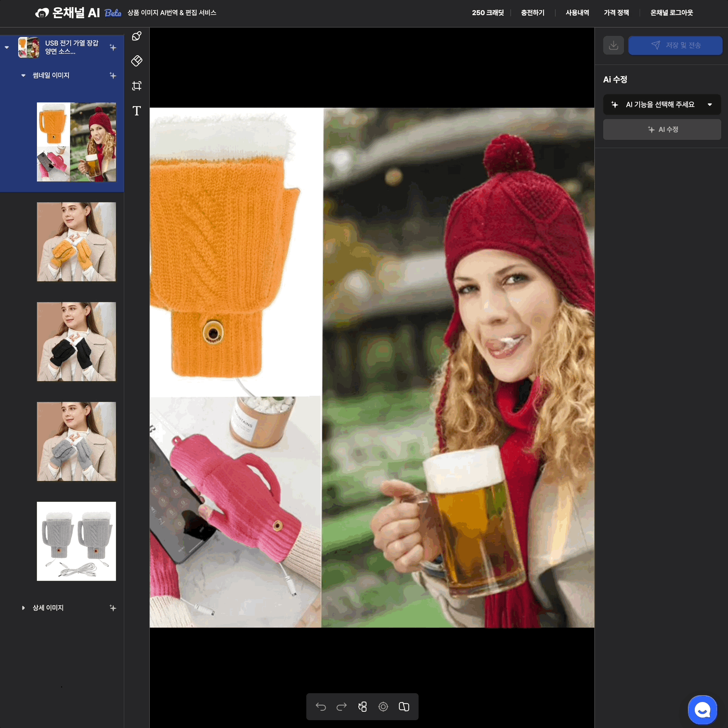Click the target focus icon in bottom bar
The image size is (728, 728).
[383, 707]
